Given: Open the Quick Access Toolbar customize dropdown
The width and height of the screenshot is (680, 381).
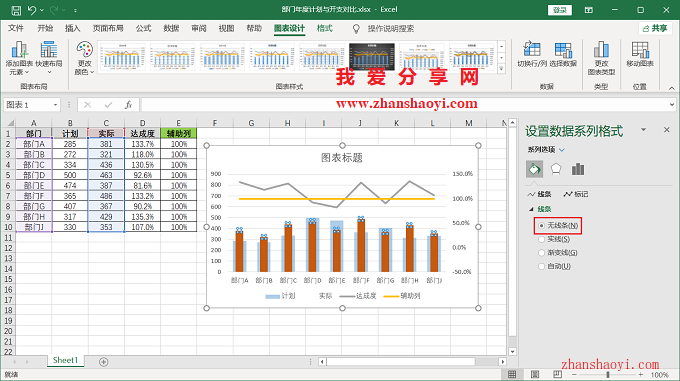Looking at the screenshot, I should [75, 10].
